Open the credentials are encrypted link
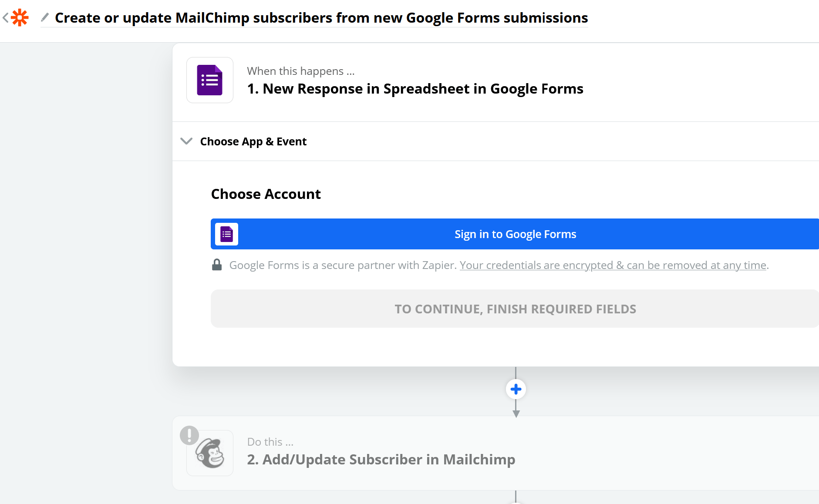The width and height of the screenshot is (819, 504). [x=613, y=265]
